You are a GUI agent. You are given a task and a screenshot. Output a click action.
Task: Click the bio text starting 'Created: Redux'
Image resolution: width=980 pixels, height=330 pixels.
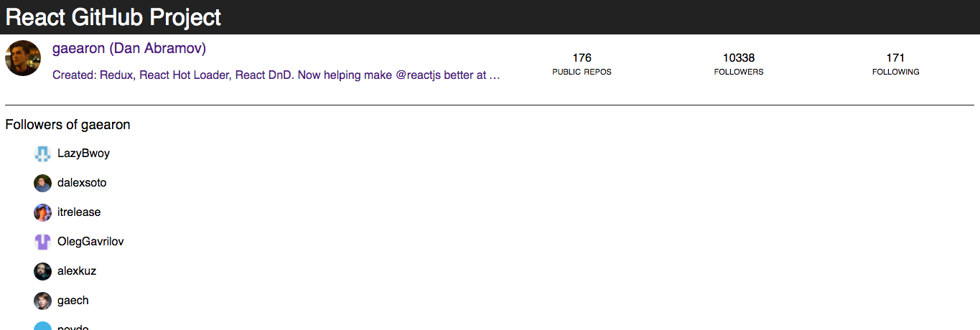pos(276,75)
